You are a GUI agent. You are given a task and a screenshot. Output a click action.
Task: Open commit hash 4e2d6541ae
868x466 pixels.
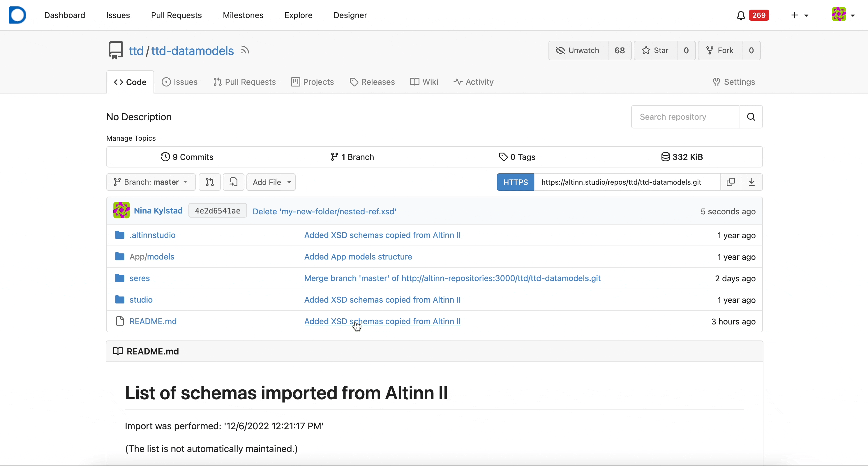217,211
